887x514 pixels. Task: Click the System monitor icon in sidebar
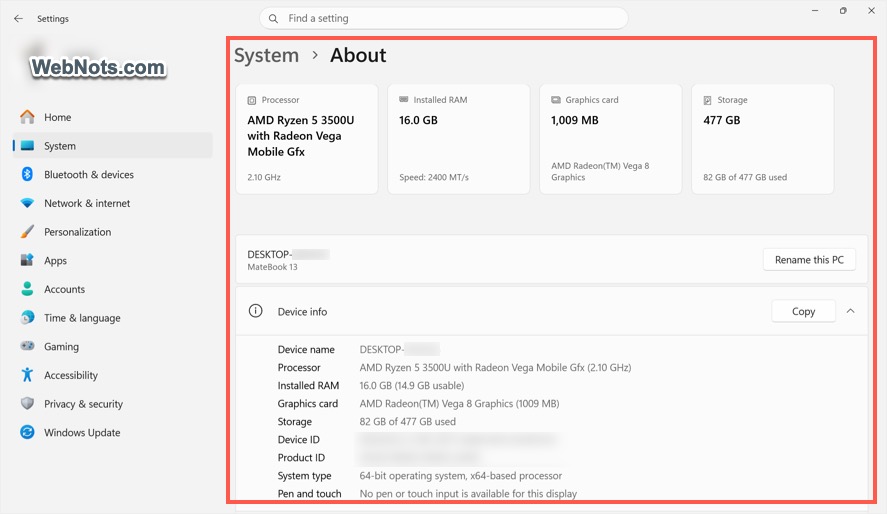[27, 146]
